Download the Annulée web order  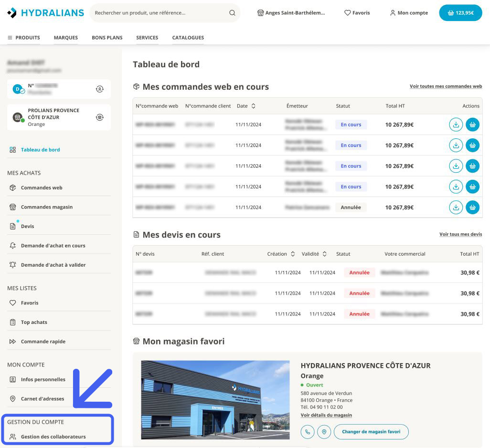(x=456, y=207)
